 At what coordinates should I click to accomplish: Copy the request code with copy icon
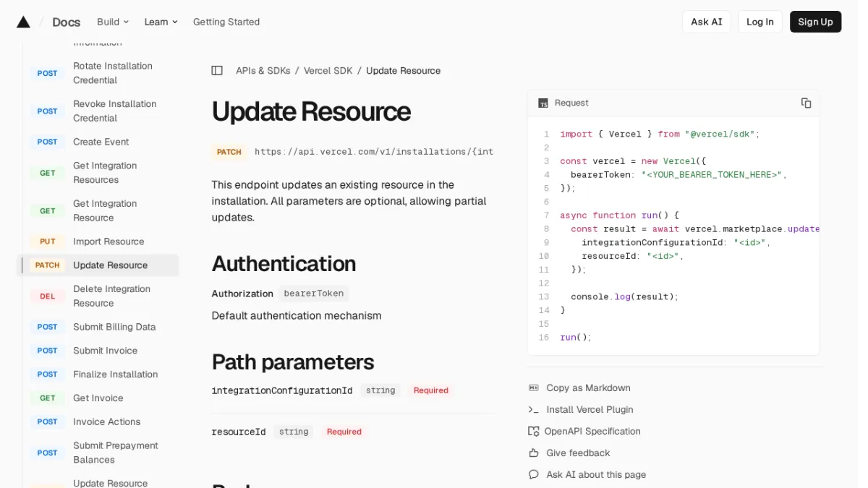click(x=806, y=103)
